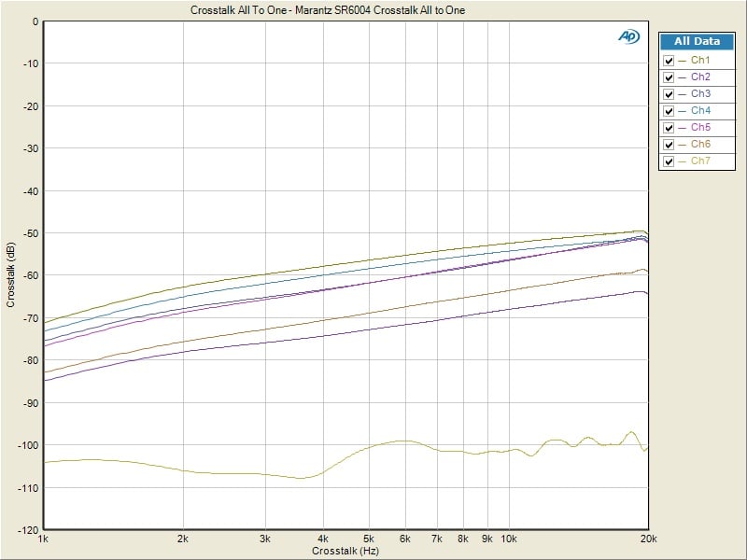Uncheck the Ch7 checkbox

tap(669, 161)
